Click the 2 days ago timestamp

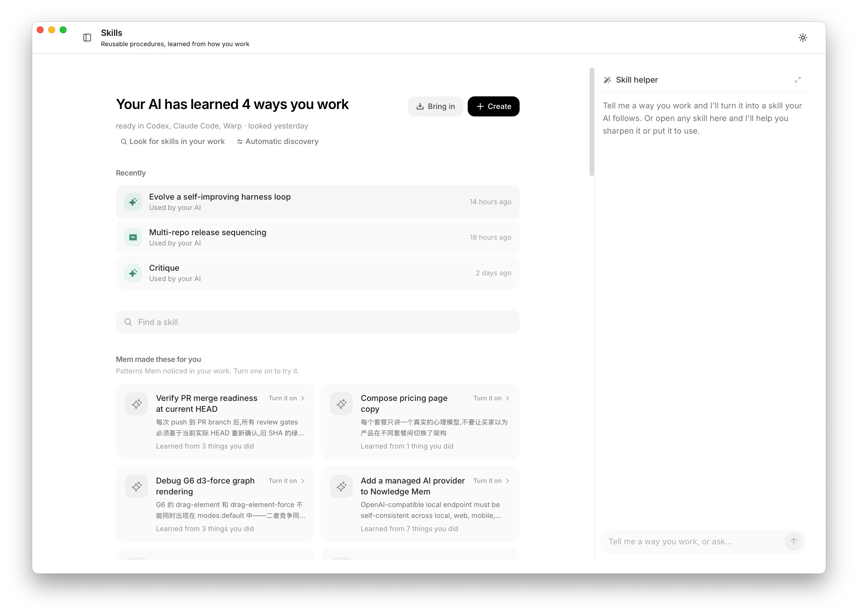[493, 273]
